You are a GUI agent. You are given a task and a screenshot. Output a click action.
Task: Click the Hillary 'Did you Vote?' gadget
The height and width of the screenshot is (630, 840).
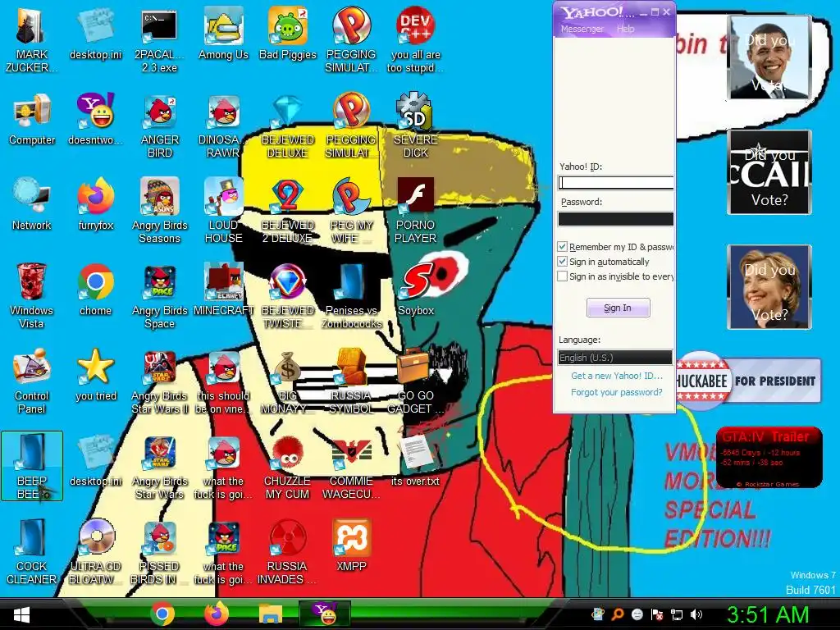[x=769, y=286]
